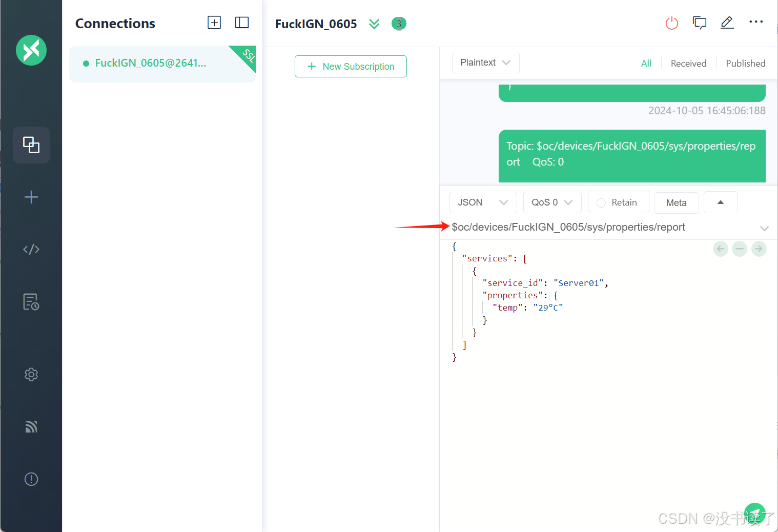This screenshot has height=532, width=778.
Task: Open the feed/updates icon in the sidebar
Action: coord(31,427)
